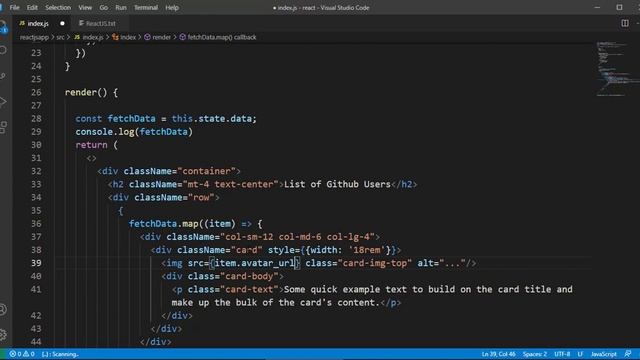Click the index.js breadcrumb
Image resolution: width=640 pixels, height=360 pixels.
pyautogui.click(x=89, y=37)
